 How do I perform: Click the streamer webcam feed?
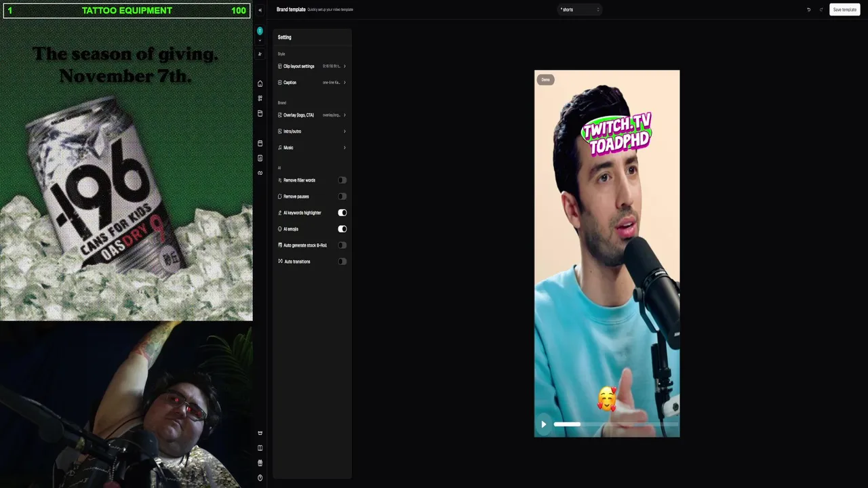coord(126,405)
